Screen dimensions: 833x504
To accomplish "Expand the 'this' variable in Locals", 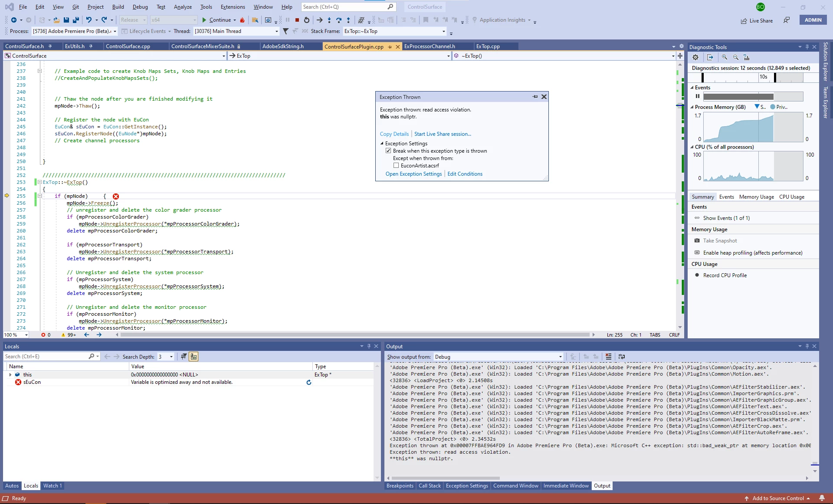I will [10, 375].
